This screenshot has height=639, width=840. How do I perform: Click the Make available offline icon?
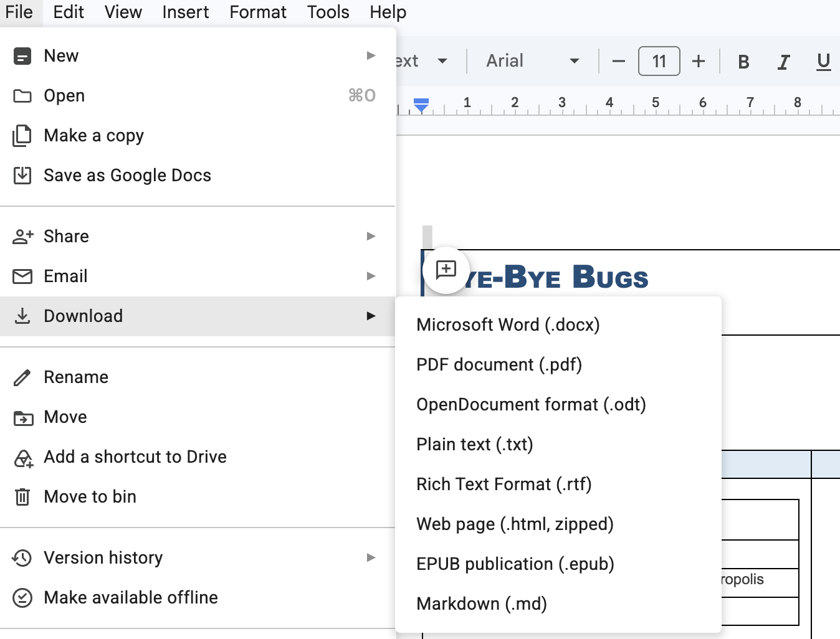coord(22,598)
